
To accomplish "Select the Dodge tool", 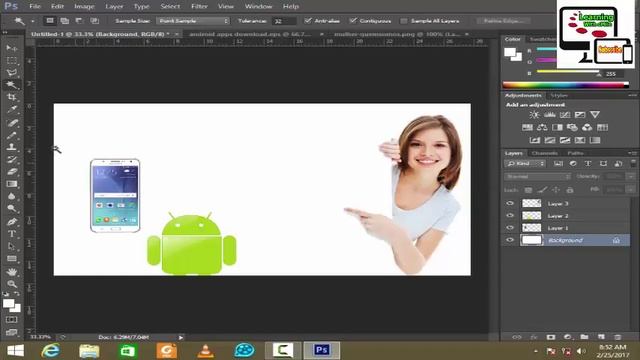I will (11, 209).
